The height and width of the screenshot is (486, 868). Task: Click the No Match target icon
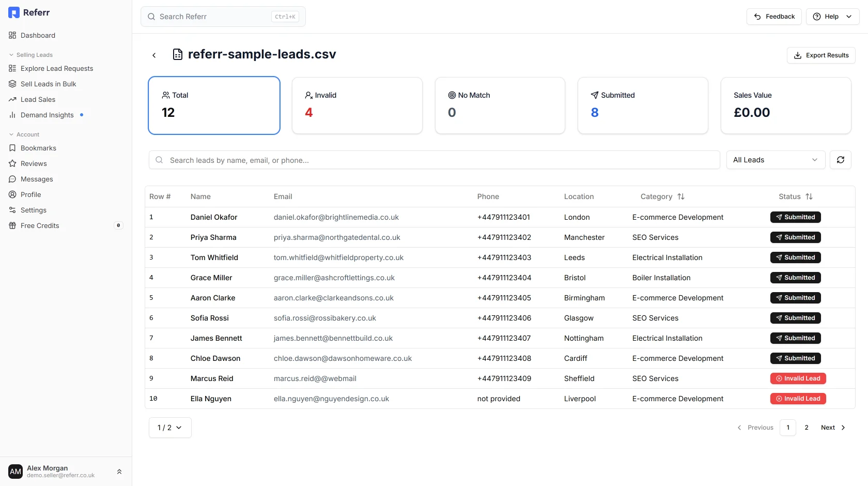point(452,95)
